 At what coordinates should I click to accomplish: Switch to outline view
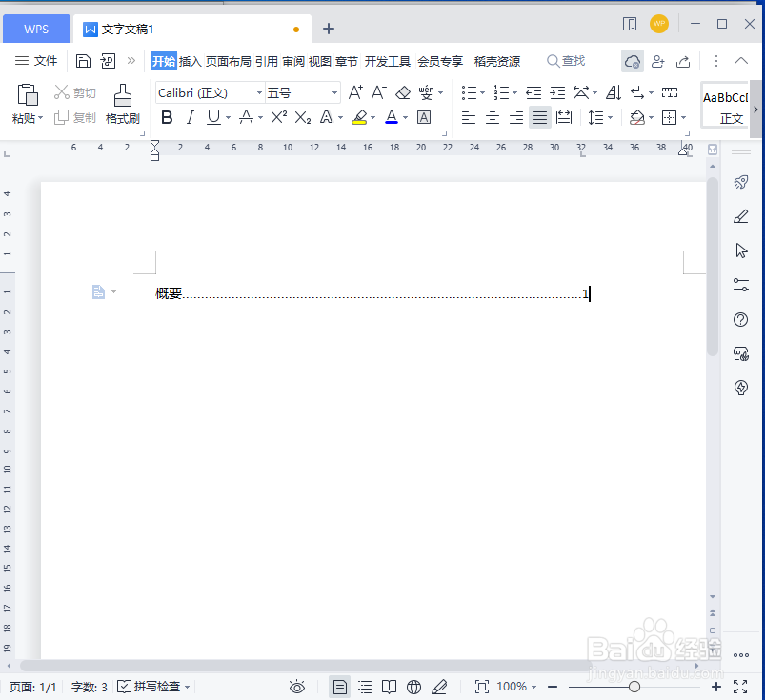pos(365,688)
